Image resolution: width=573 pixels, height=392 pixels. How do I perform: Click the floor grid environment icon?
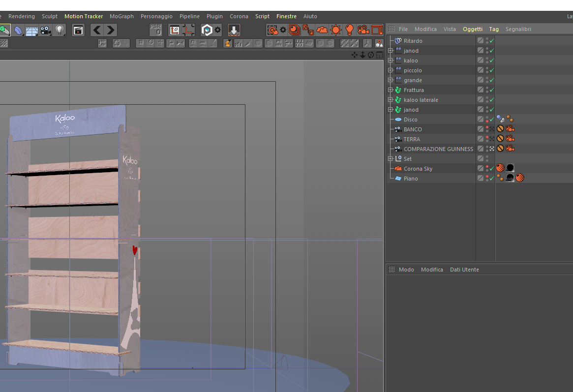(32, 30)
